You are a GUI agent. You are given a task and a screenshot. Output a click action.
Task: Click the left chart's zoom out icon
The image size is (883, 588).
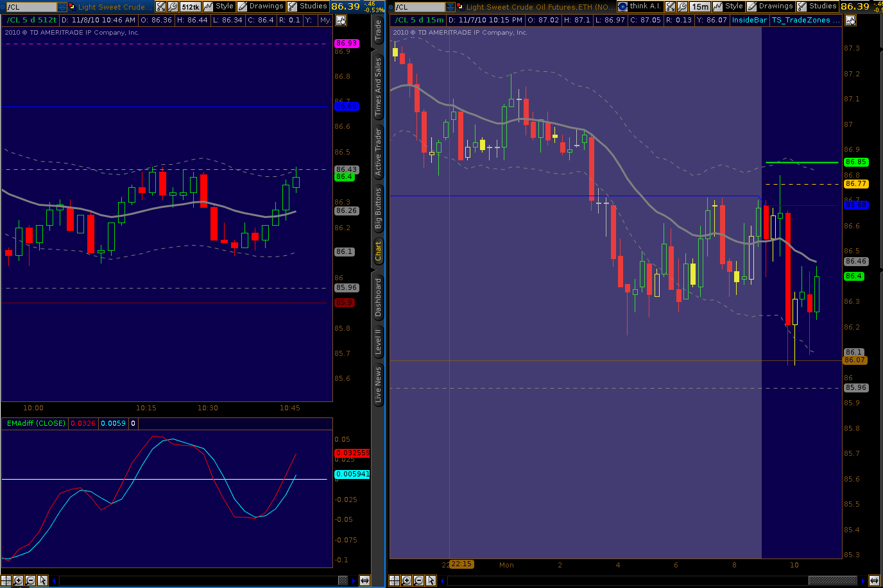tap(30, 580)
